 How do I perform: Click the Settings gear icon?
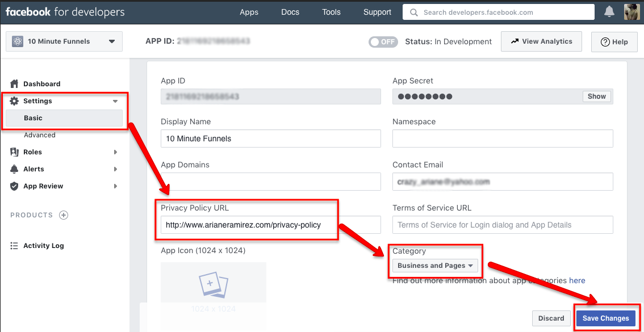click(x=14, y=101)
